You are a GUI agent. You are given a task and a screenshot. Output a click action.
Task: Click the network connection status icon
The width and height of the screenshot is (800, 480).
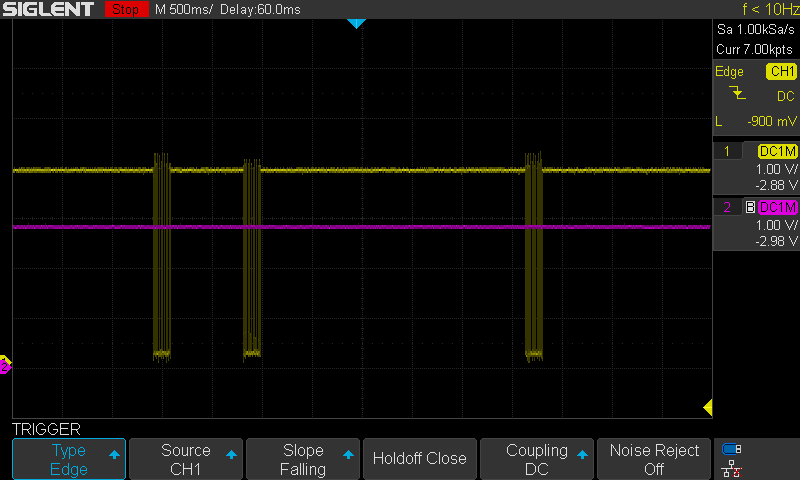732,468
